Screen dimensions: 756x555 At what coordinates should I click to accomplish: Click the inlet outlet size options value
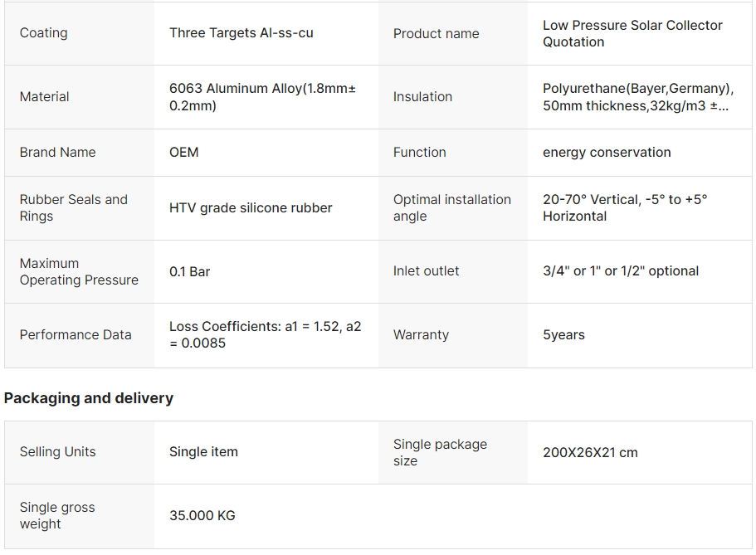click(x=621, y=271)
